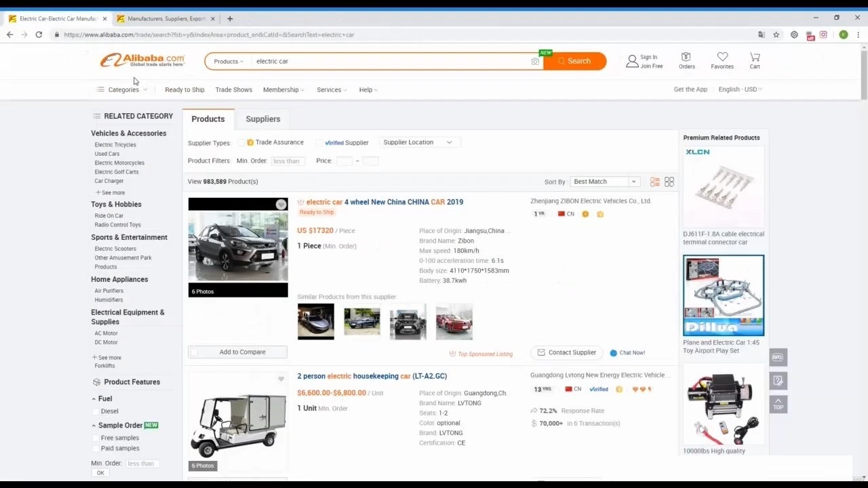The image size is (868, 488).
Task: Expand the Services menu
Action: coord(332,89)
